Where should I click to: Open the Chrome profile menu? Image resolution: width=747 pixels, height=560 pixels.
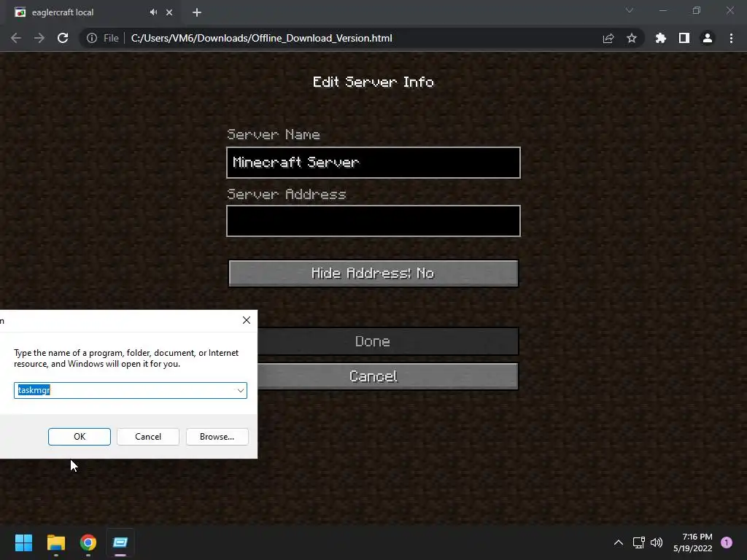pos(708,38)
